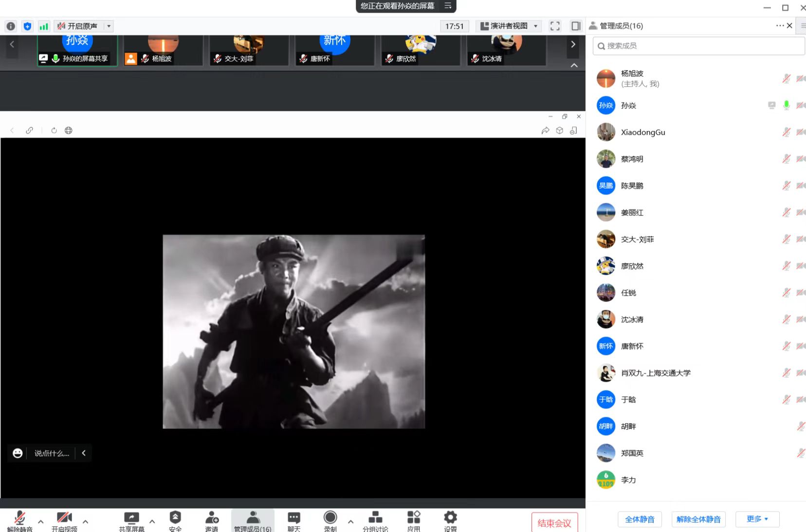
Task: Click the End Meeting button
Action: [x=554, y=523]
